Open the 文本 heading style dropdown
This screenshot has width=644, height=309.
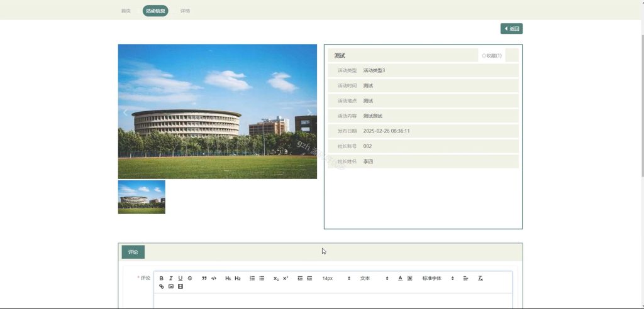click(x=374, y=278)
